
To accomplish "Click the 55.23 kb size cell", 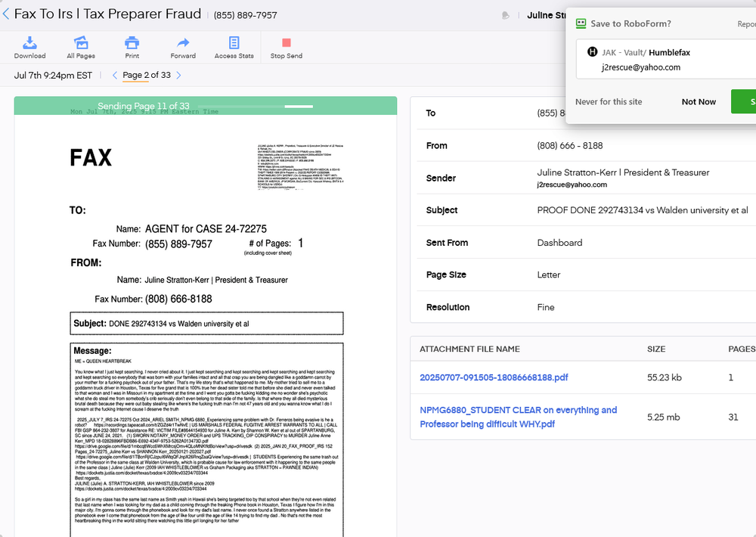I will [x=665, y=377].
